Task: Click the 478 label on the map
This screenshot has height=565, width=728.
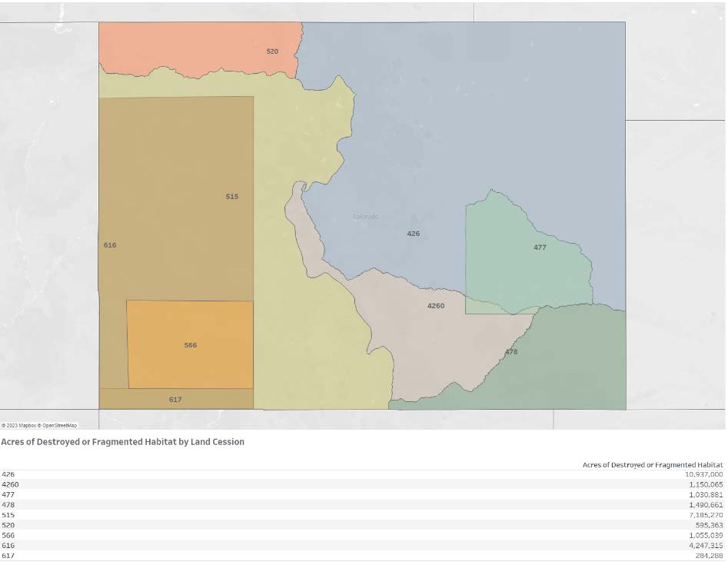Action: (x=511, y=352)
